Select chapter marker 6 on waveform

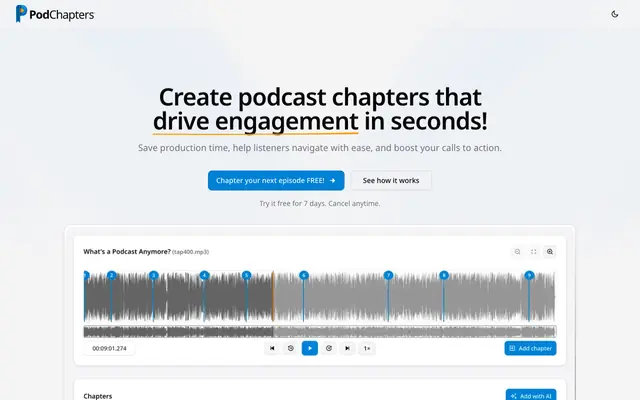click(x=304, y=276)
